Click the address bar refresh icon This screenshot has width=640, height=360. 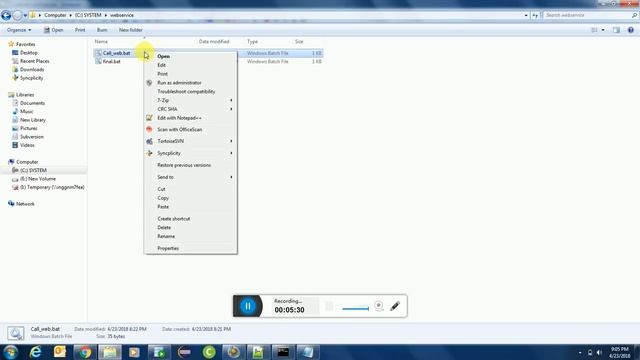[x=535, y=15]
